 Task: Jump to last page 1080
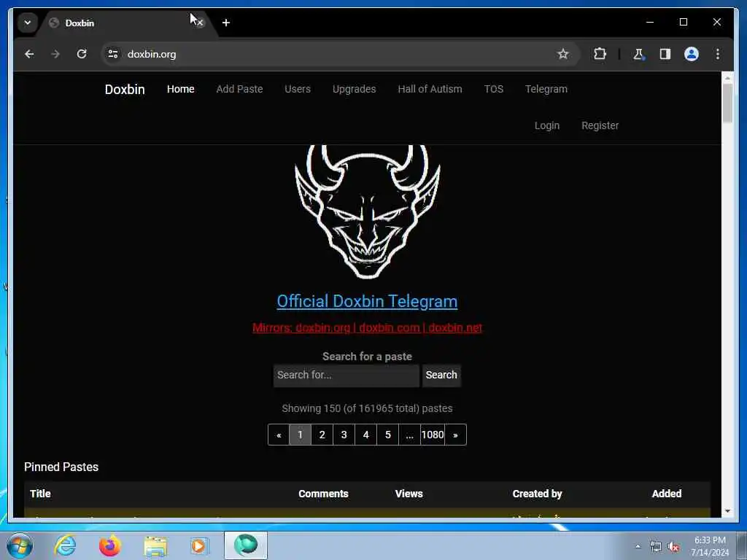[433, 435]
